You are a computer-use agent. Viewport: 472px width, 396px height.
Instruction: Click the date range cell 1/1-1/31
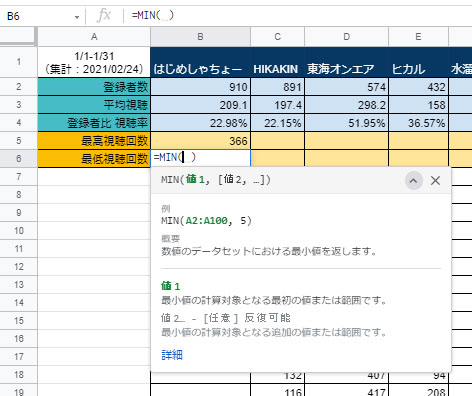coord(94,62)
